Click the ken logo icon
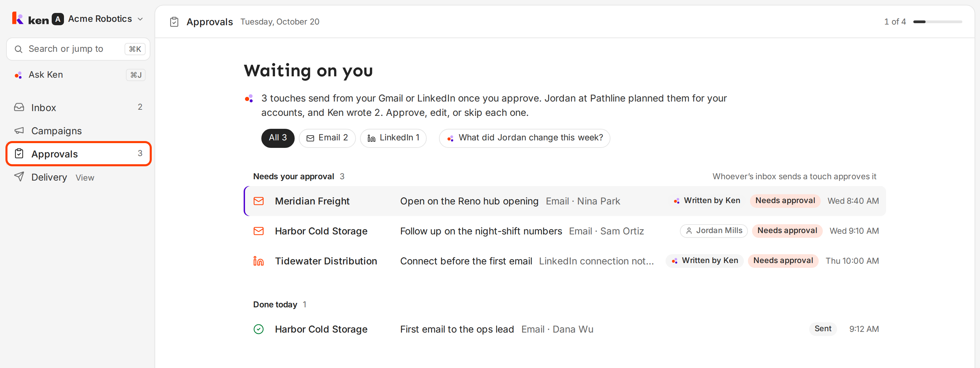 (x=17, y=18)
